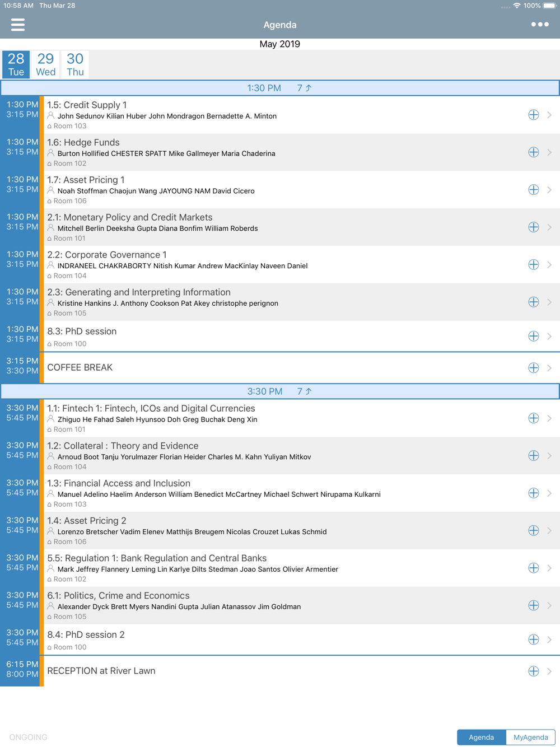The height and width of the screenshot is (747, 560).
Task: Open 1.2: Collateral : Theory and Evidence title
Action: point(123,446)
